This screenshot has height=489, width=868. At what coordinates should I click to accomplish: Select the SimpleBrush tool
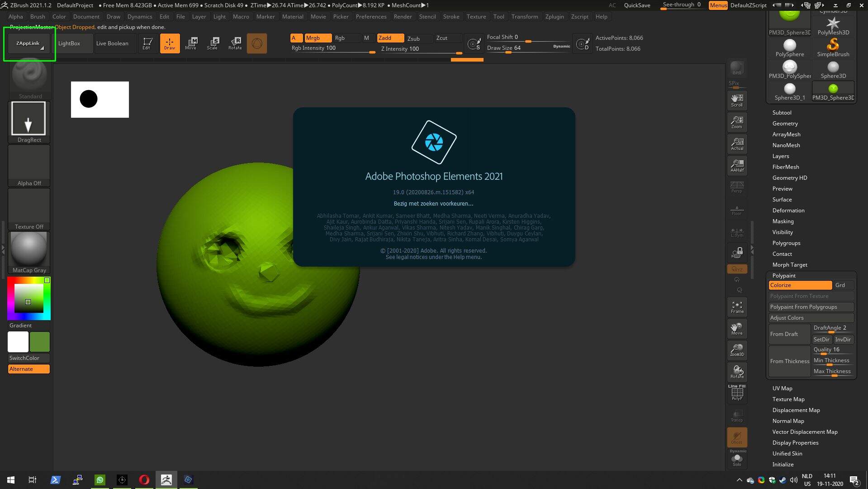833,48
